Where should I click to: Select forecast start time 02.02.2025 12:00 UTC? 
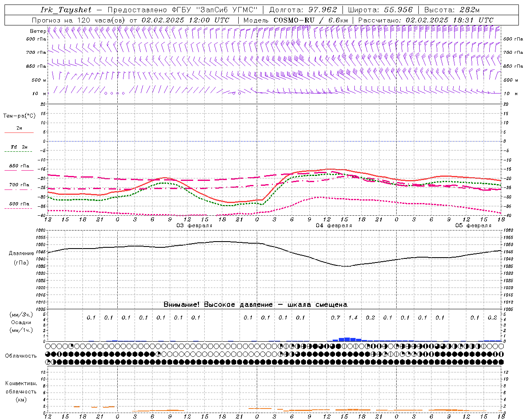point(185,20)
